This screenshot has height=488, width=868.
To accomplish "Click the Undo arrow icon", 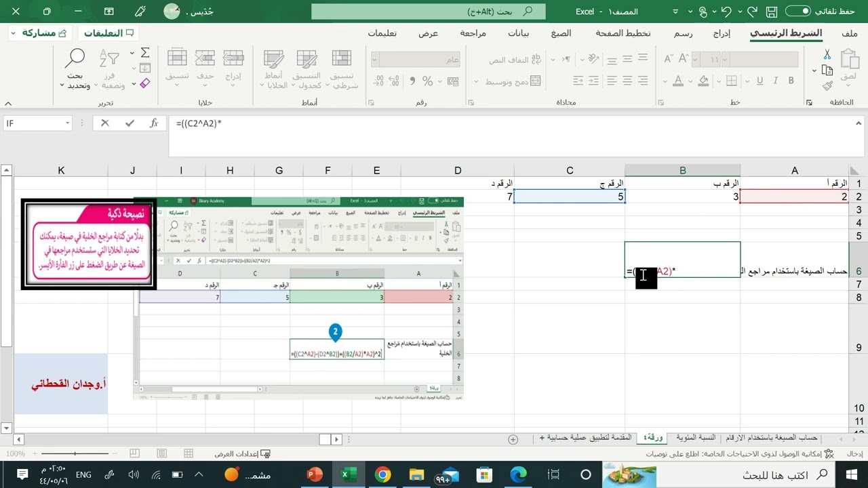I will 726,12.
